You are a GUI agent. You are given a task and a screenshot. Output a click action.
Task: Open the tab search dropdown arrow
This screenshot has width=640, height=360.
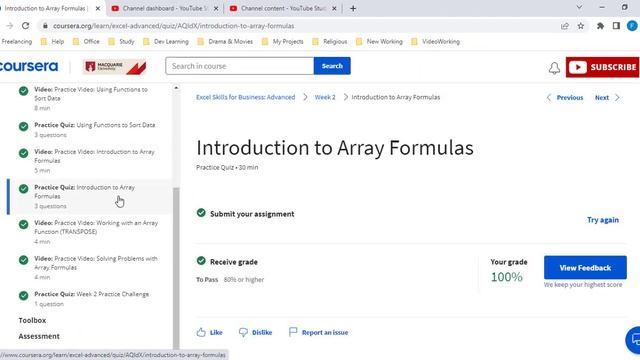click(579, 7)
